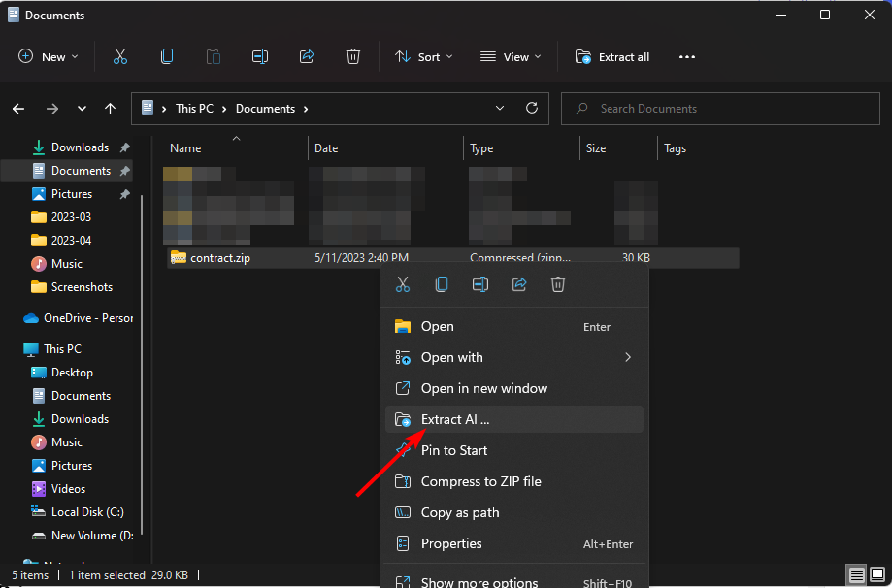Screen dimensions: 892x588
Task: Open the Sort dropdown menu
Action: (424, 57)
